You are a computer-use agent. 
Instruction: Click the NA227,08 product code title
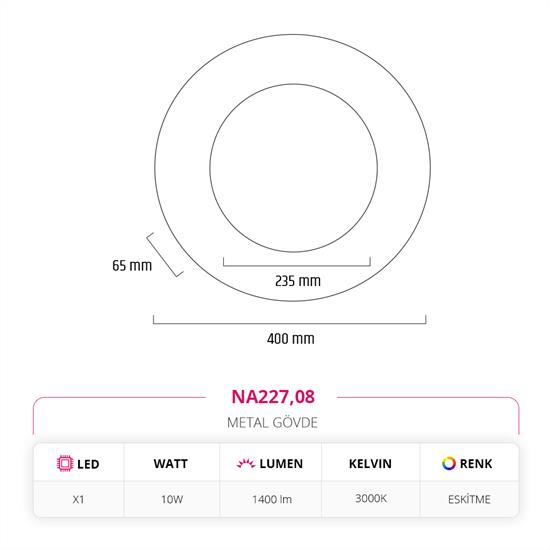click(x=273, y=397)
